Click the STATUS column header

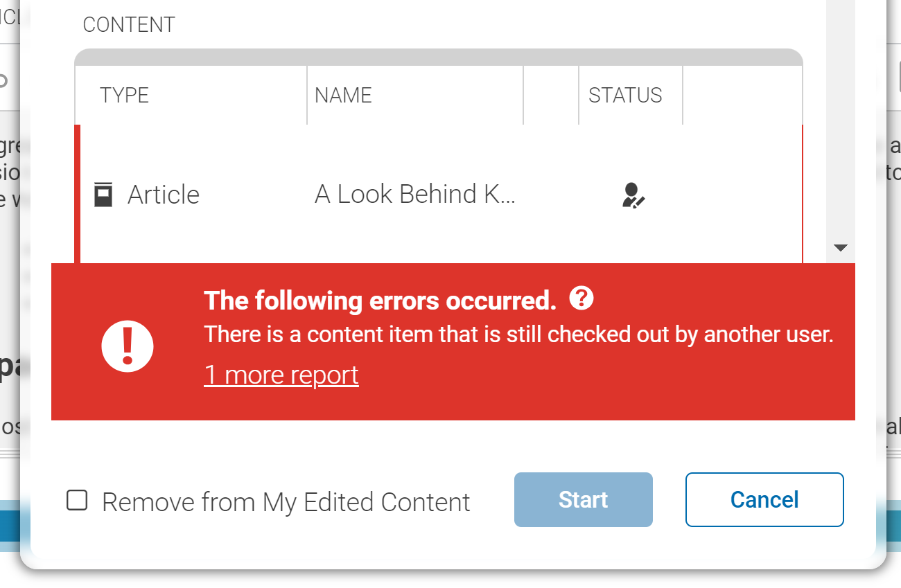(626, 95)
